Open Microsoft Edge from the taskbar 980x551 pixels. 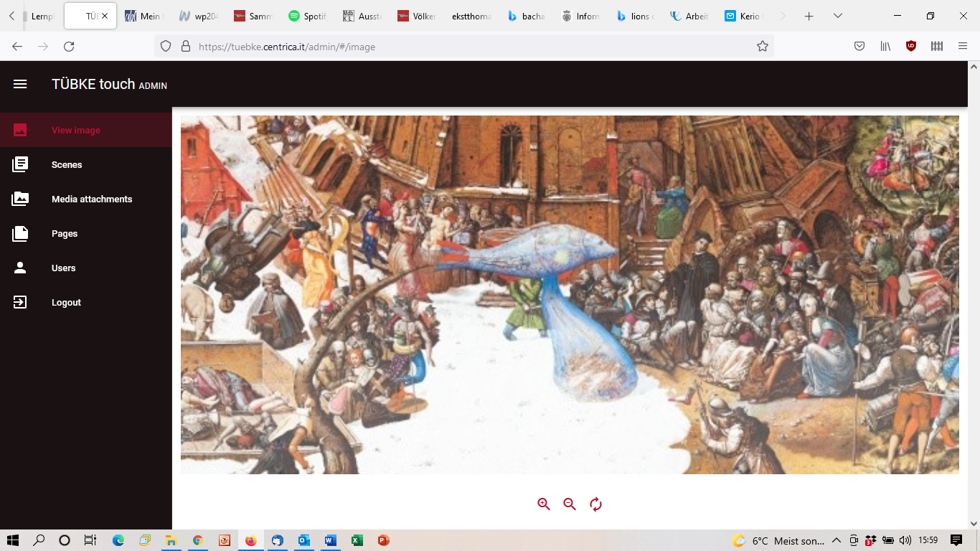(118, 540)
